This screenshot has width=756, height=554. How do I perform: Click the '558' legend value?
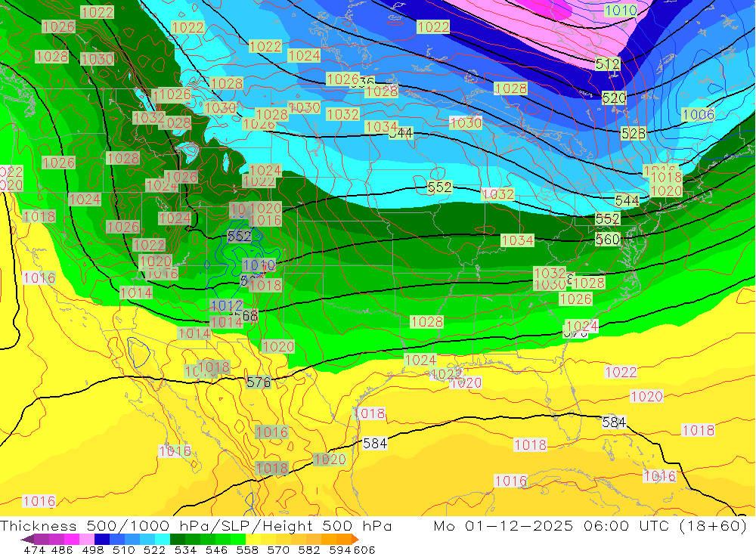pyautogui.click(x=247, y=549)
